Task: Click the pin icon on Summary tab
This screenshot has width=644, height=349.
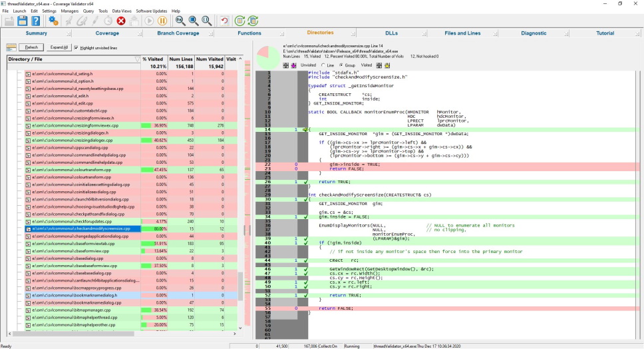Action: (x=68, y=34)
